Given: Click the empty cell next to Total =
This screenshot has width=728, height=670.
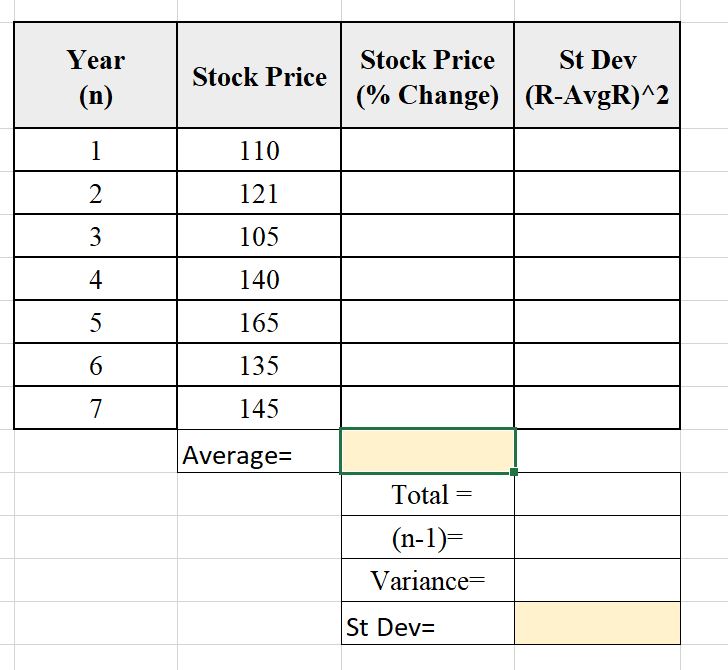Looking at the screenshot, I should click(597, 494).
